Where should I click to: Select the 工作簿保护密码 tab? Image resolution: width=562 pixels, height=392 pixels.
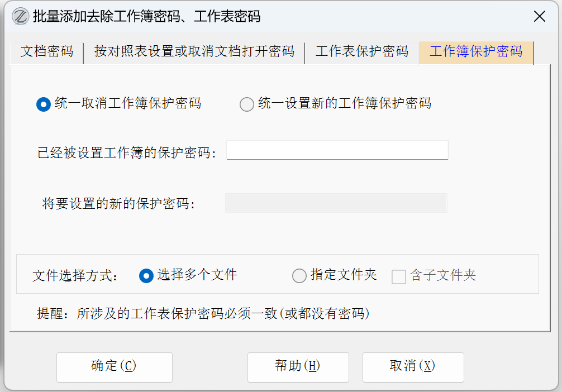pyautogui.click(x=476, y=52)
